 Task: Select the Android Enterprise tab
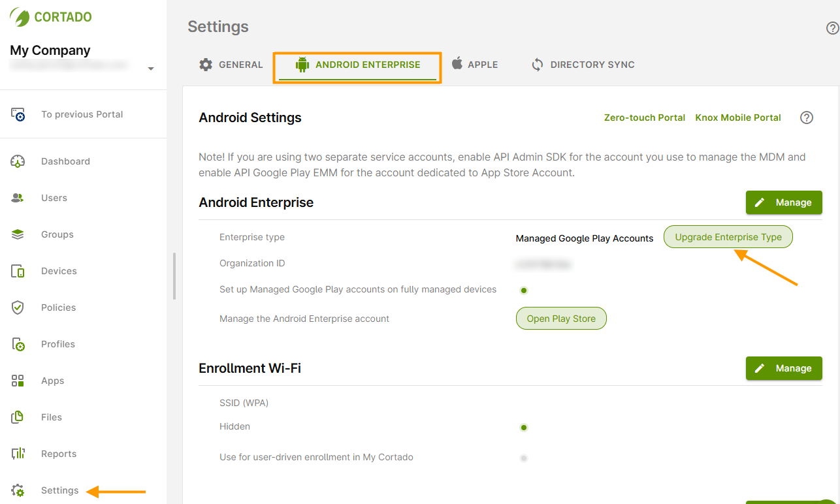click(357, 65)
